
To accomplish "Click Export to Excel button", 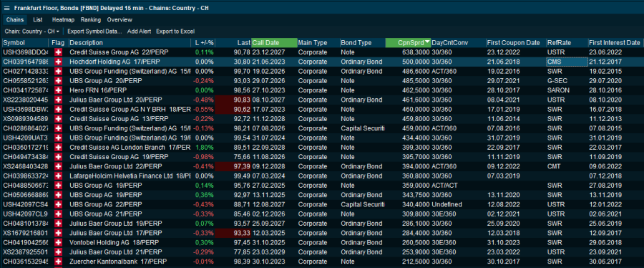I will [x=175, y=32].
